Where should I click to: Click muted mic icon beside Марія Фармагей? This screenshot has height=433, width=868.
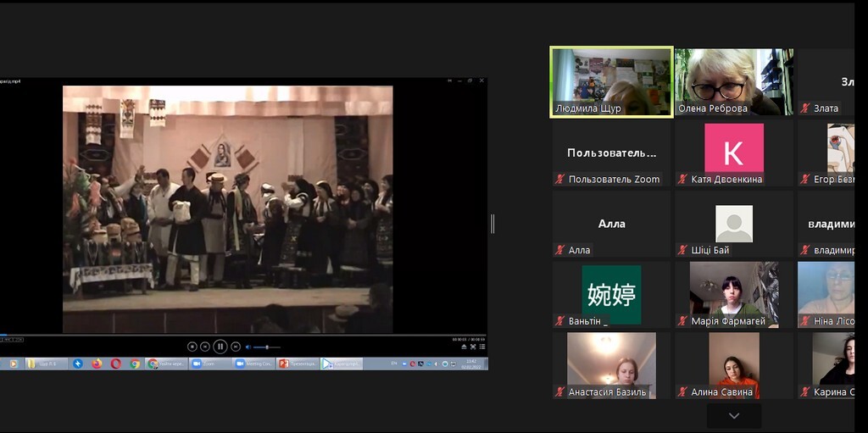point(682,321)
